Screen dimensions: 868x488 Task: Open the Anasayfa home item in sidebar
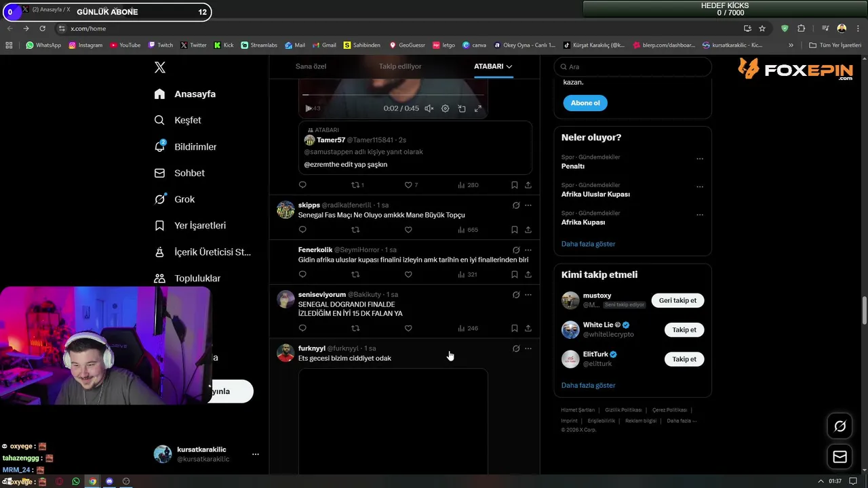pyautogui.click(x=184, y=94)
